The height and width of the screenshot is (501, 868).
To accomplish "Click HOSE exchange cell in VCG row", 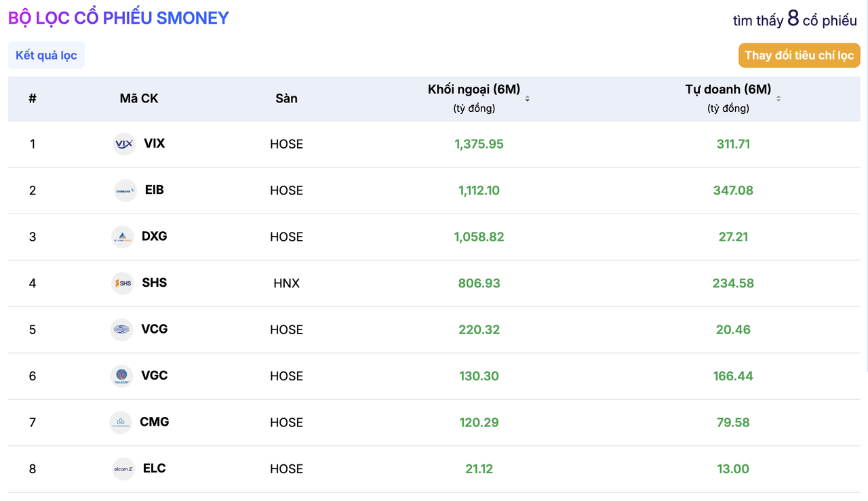I will click(x=286, y=330).
